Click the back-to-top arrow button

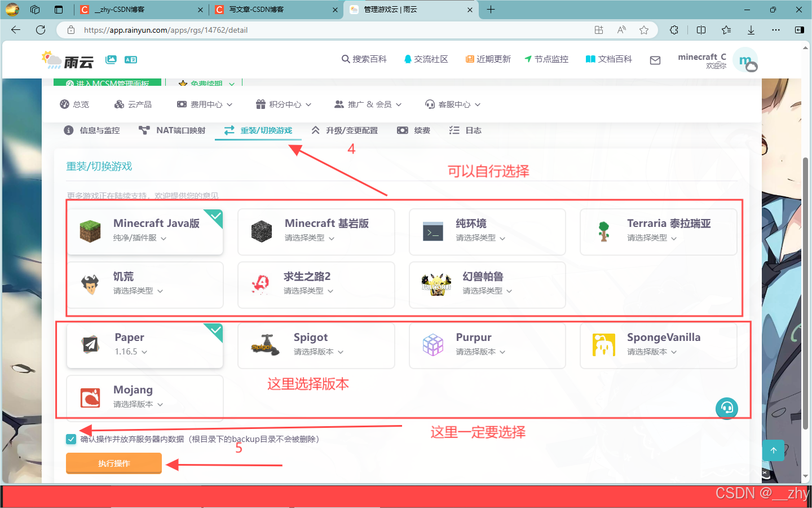coord(773,450)
